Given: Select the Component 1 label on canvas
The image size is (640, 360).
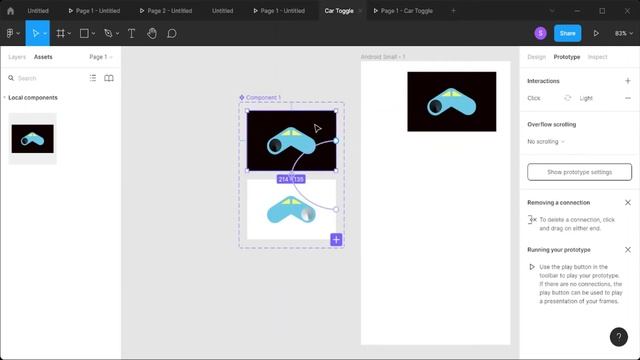Looking at the screenshot, I should 260,98.
